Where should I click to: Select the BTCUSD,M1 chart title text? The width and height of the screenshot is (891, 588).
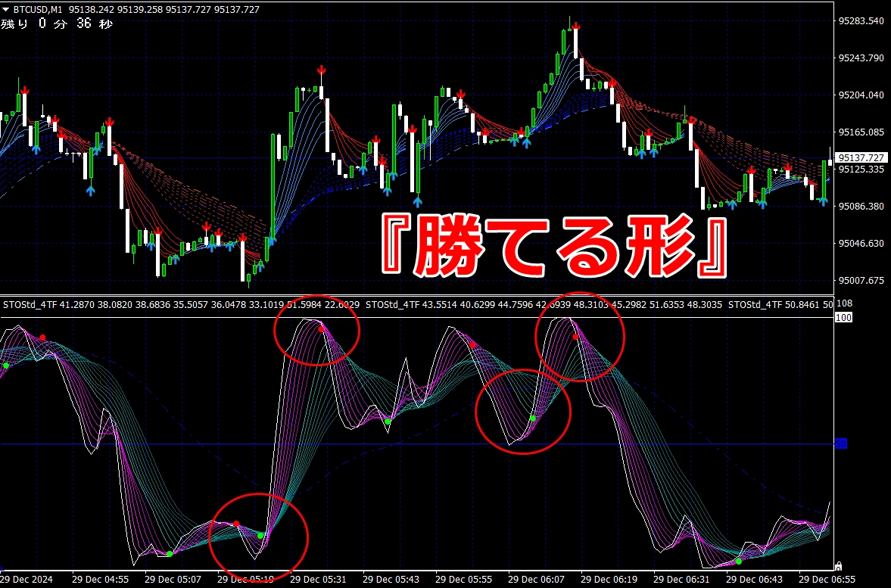(x=38, y=10)
